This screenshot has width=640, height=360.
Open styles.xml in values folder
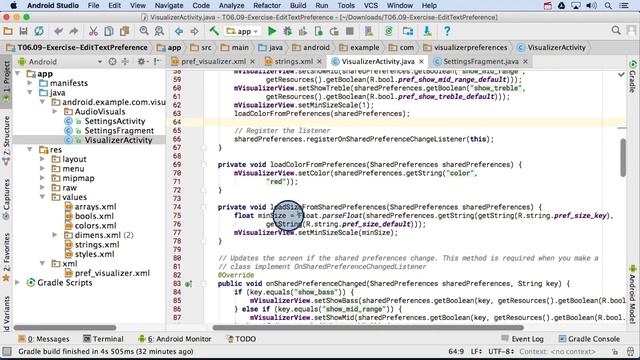[x=95, y=254]
